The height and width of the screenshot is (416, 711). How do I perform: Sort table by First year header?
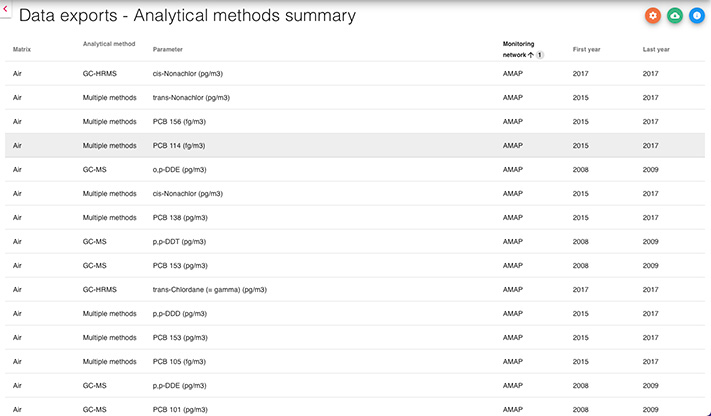(586, 49)
